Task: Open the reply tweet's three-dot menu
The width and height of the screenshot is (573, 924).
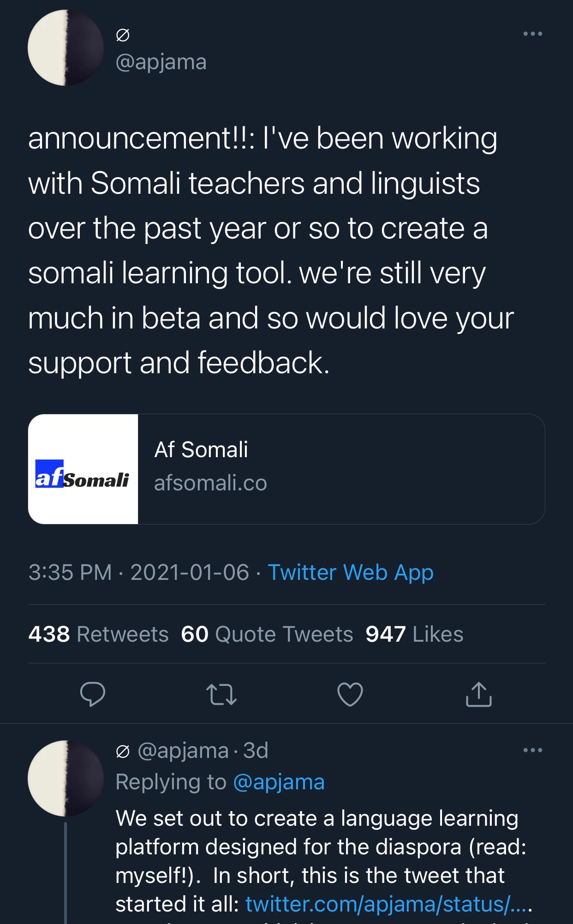Action: coord(532,750)
